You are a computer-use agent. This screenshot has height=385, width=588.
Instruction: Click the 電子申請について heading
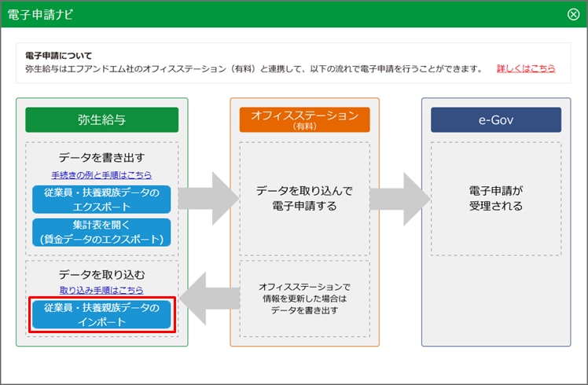[x=58, y=56]
